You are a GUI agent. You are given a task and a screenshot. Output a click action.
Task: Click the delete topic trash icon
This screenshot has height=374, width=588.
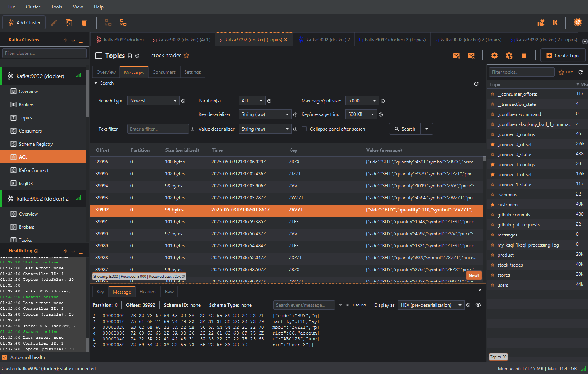click(x=524, y=56)
